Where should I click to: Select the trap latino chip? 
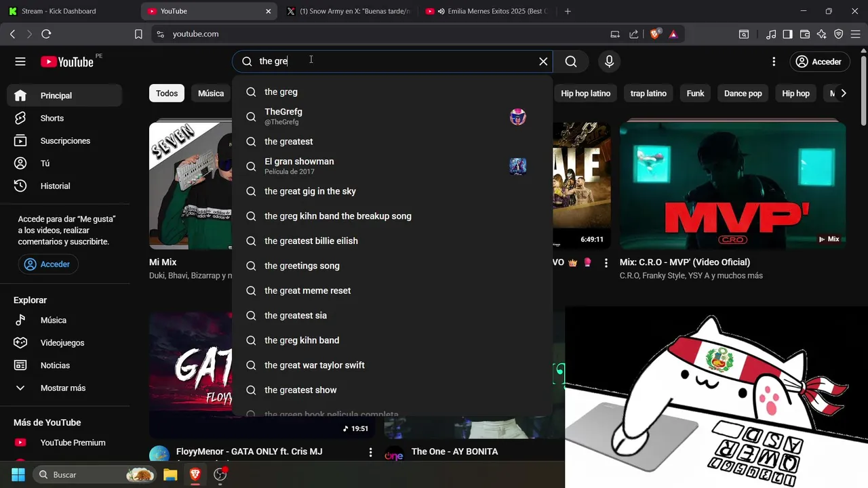click(648, 94)
